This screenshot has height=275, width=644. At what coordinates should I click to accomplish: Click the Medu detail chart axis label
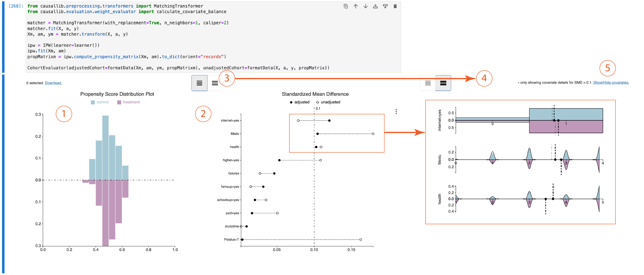pyautogui.click(x=439, y=160)
